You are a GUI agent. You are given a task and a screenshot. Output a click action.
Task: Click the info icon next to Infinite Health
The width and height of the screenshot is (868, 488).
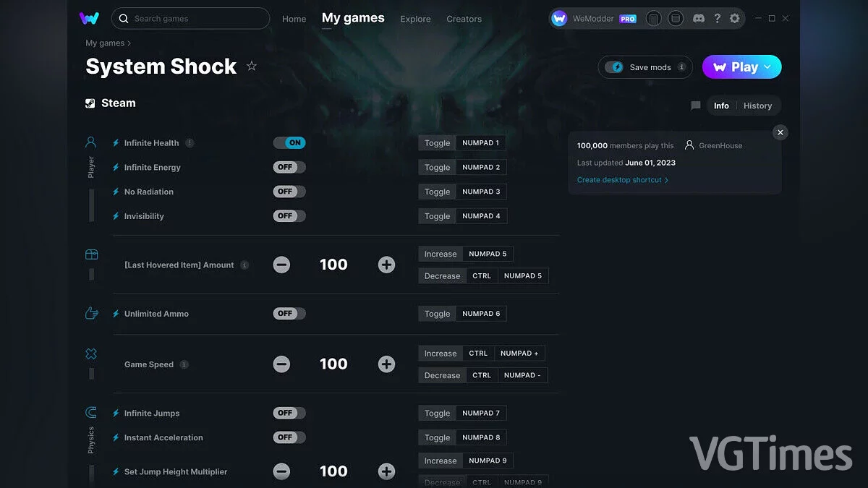pos(190,143)
